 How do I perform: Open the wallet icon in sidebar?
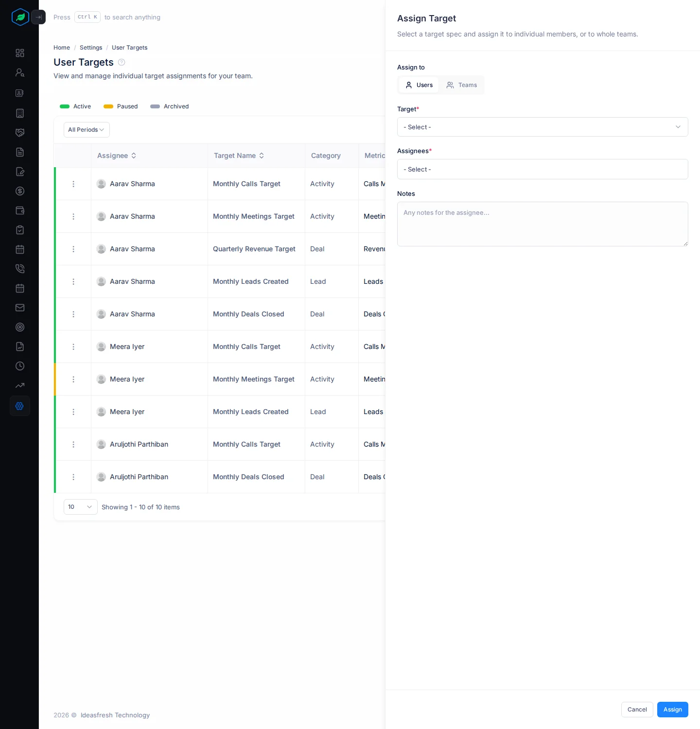tap(20, 210)
